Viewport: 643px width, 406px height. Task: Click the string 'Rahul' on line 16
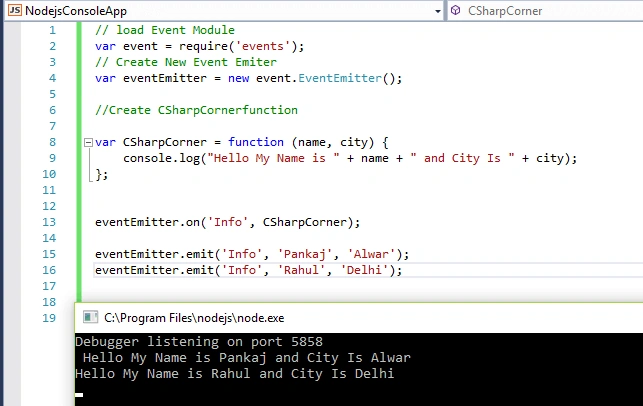[x=301, y=270]
